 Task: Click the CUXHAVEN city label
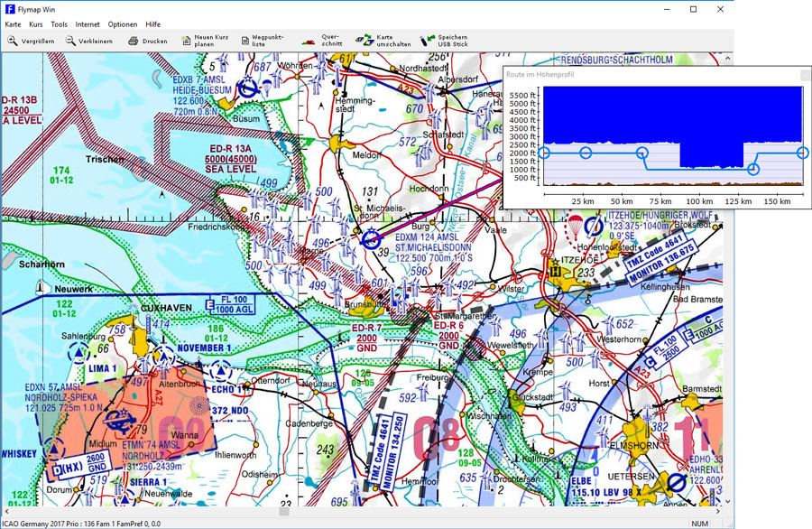[x=166, y=308]
